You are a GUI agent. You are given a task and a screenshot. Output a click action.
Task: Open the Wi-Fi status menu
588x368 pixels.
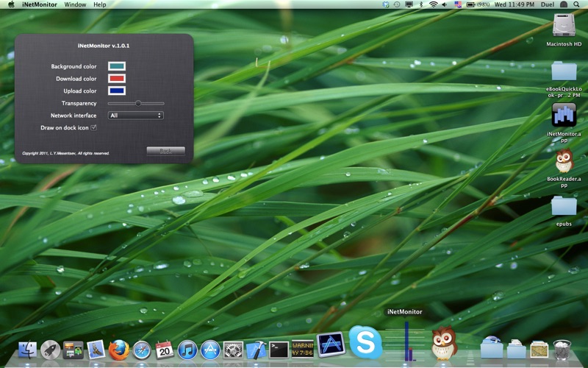434,4
